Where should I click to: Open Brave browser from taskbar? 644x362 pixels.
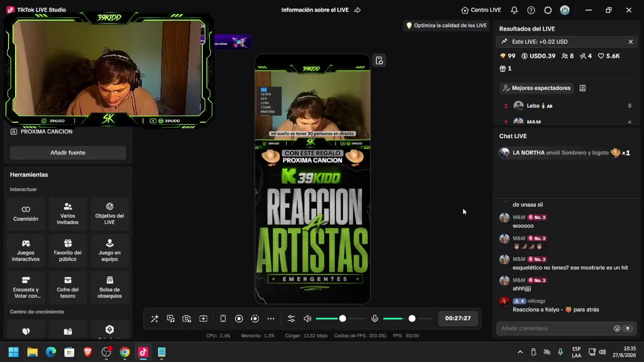coord(88,352)
